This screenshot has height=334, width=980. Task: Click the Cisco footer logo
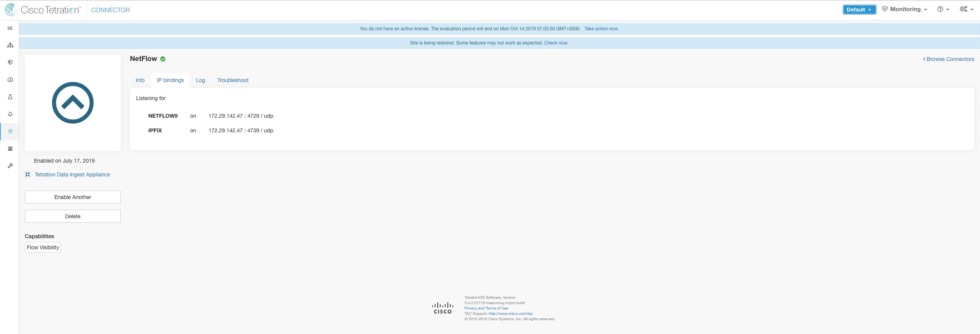coord(443,308)
